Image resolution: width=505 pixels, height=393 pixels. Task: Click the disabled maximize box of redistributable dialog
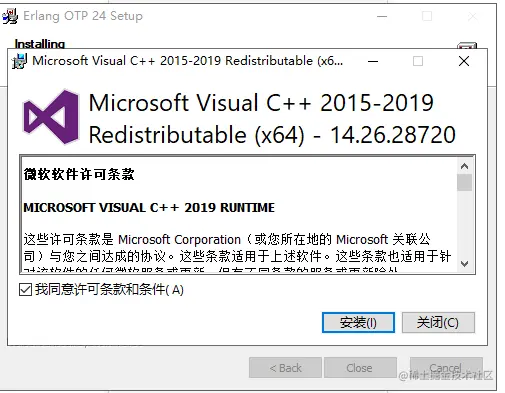[418, 61]
